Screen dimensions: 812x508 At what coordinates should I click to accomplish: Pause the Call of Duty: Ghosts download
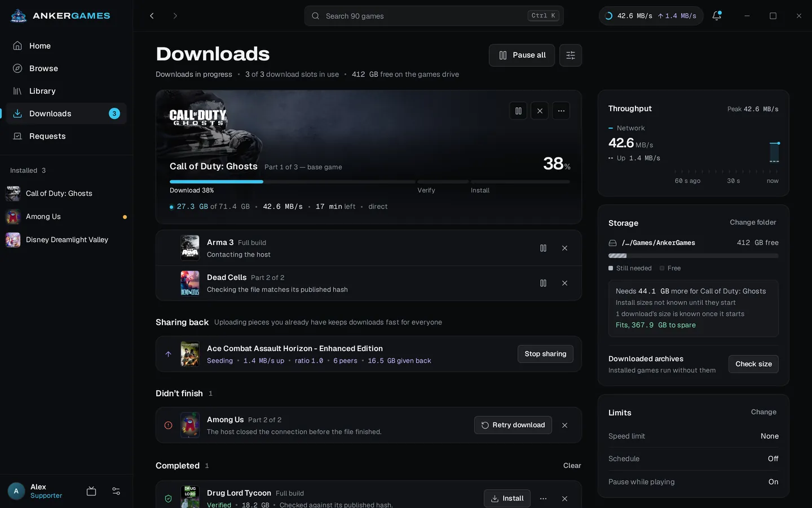click(x=518, y=111)
